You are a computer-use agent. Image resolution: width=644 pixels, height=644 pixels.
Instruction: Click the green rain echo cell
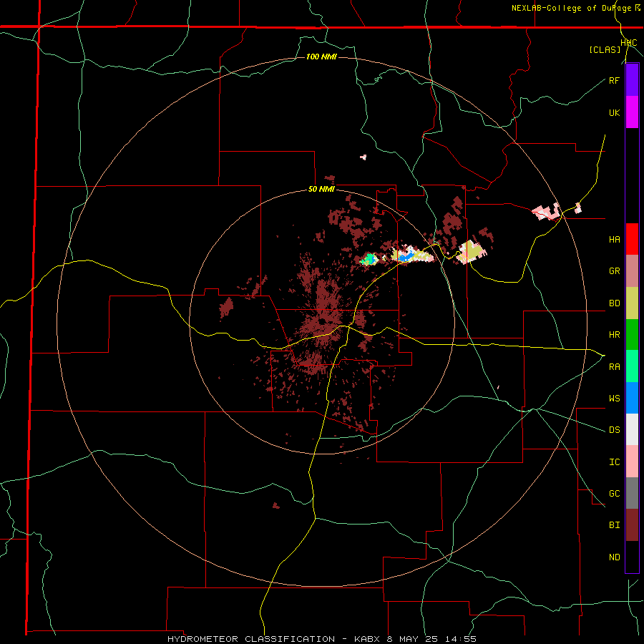pyautogui.click(x=369, y=259)
